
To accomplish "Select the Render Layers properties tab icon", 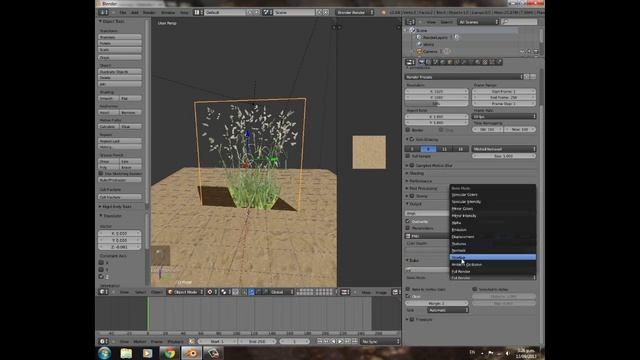I will tap(428, 62).
